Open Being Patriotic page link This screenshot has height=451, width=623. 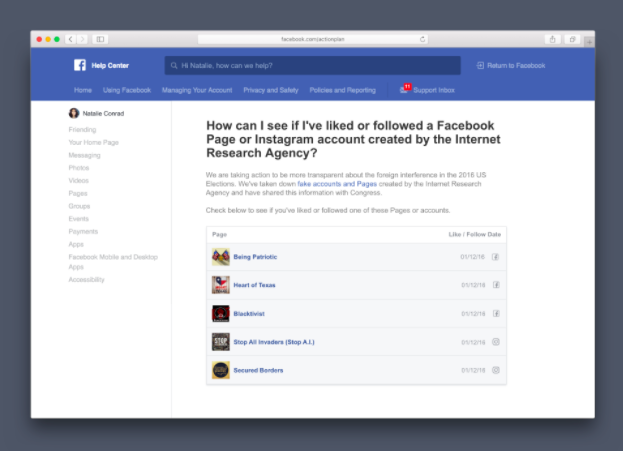pos(255,257)
